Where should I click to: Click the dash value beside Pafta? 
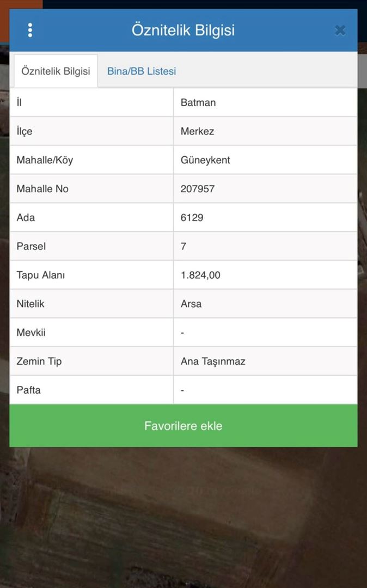(x=182, y=390)
